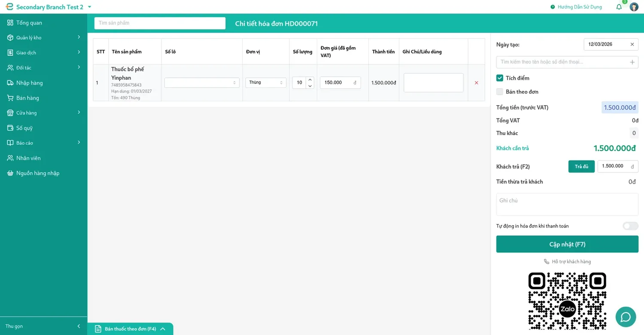Viewport: 644px width, 335px height.
Task: Click the Cập nhật (F7) button
Action: [x=567, y=244]
